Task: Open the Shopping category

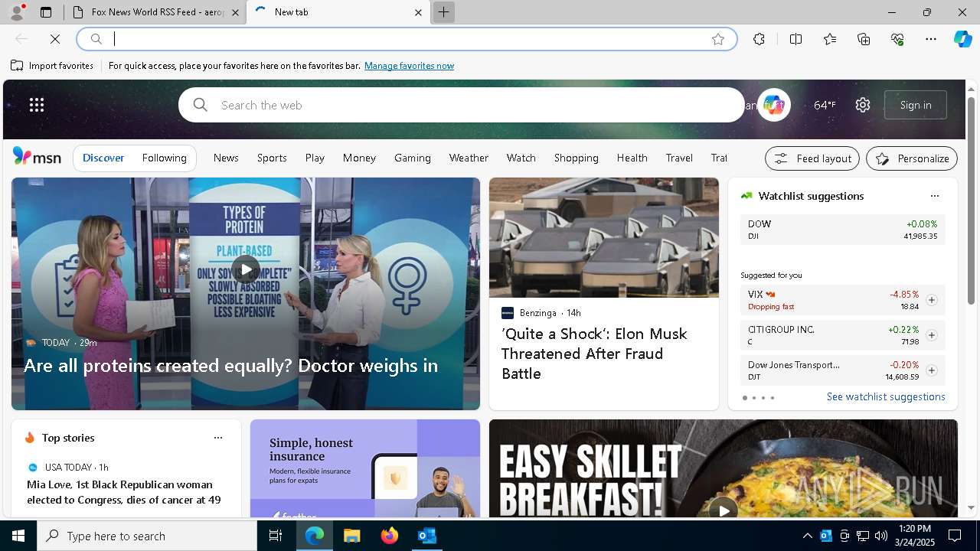Action: point(577,158)
